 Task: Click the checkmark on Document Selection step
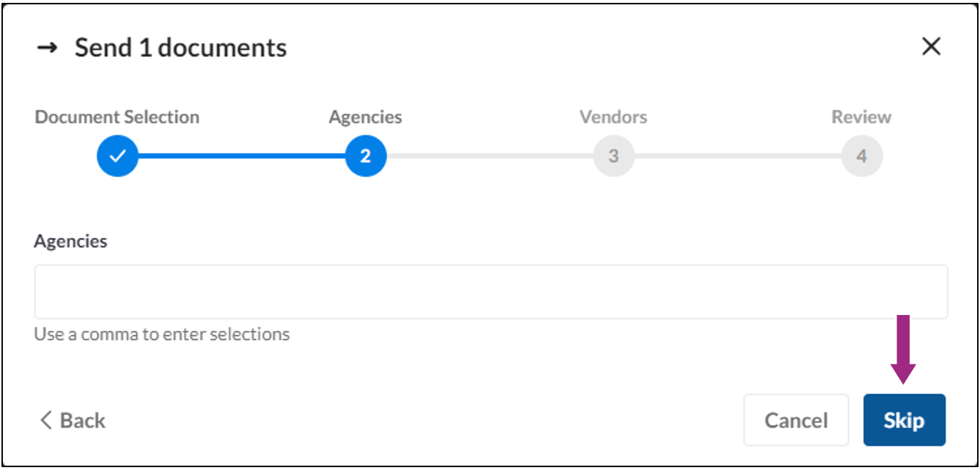(117, 155)
